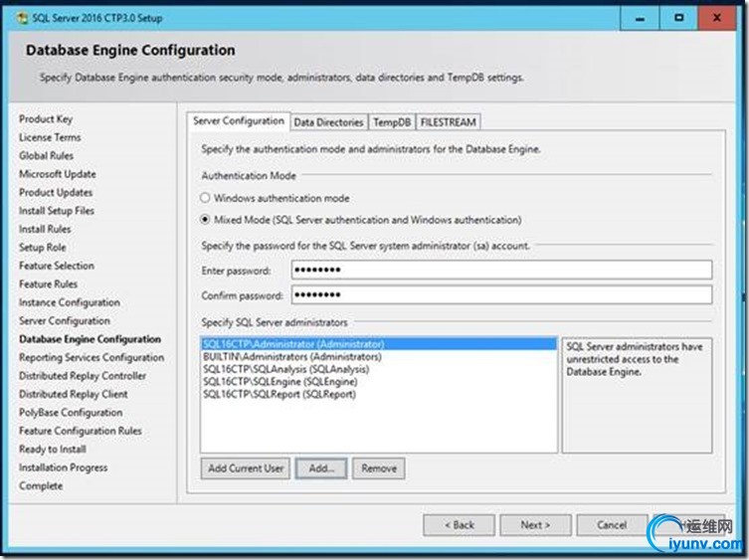The height and width of the screenshot is (560, 749).
Task: Click Install Rules step in sidebar
Action: (x=45, y=230)
